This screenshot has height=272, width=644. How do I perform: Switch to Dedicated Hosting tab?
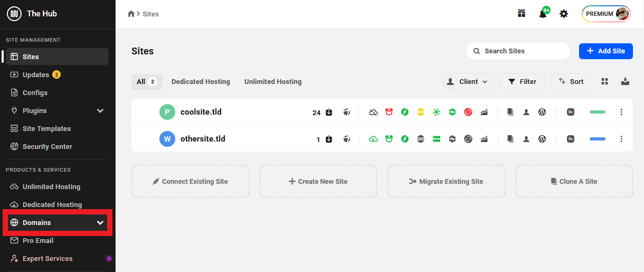coord(201,81)
